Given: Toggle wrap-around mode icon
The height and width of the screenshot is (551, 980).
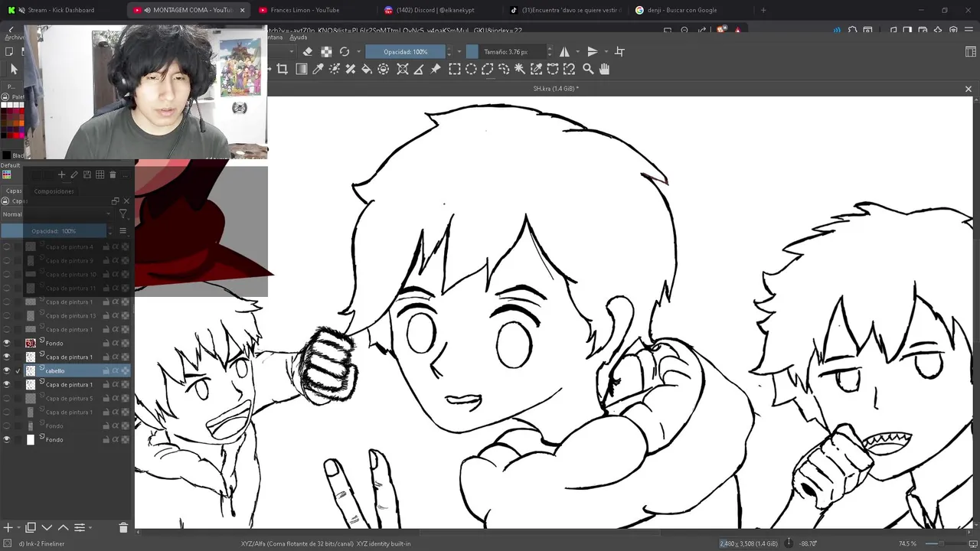Looking at the screenshot, I should click(x=619, y=51).
